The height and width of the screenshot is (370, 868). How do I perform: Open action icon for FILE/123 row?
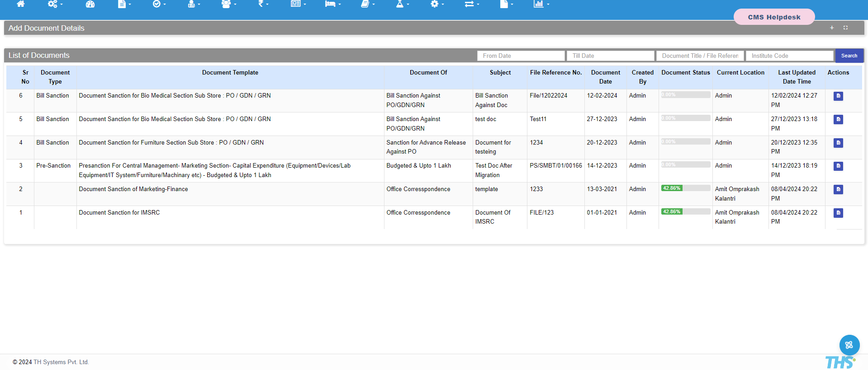tap(838, 213)
